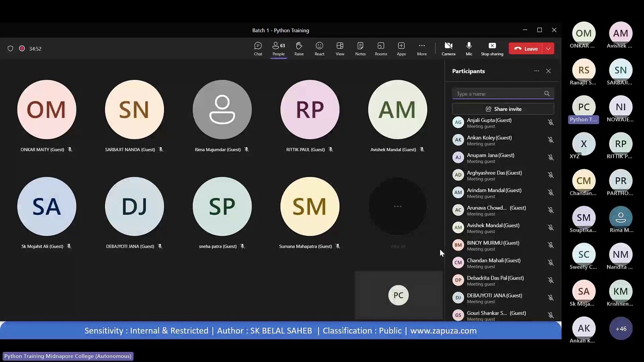Image resolution: width=644 pixels, height=362 pixels.
Task: Open the View all overflow tile
Action: 397,207
